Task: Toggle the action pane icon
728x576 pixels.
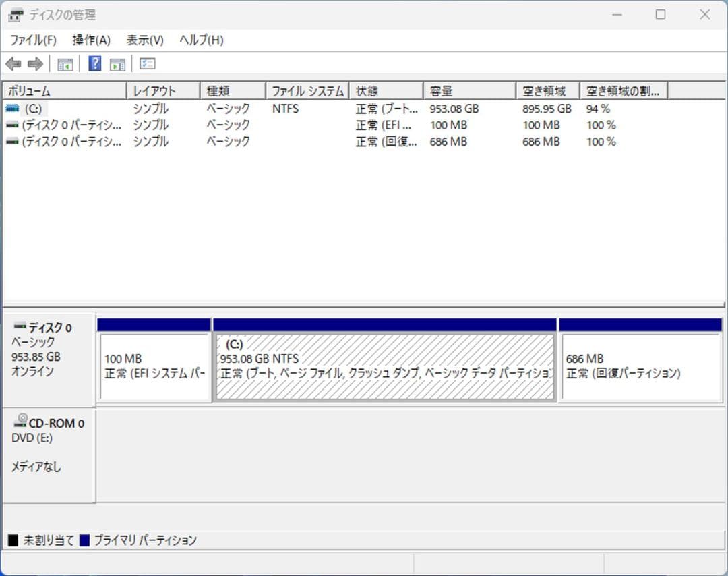Action: pyautogui.click(x=118, y=63)
